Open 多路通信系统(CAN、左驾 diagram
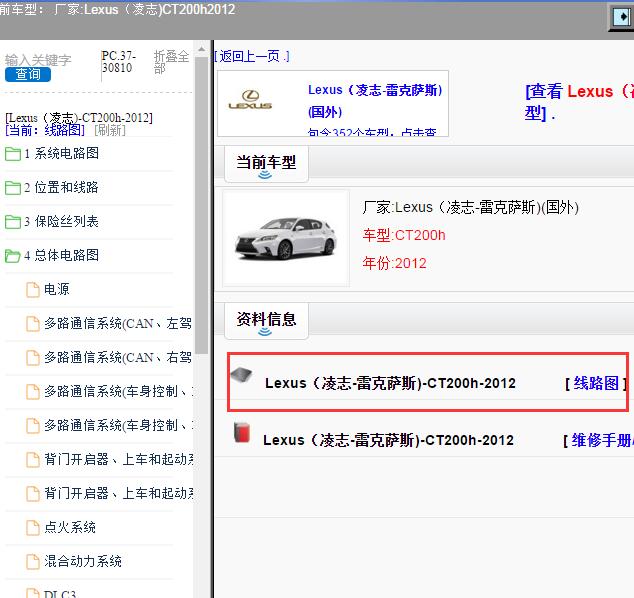634x598 pixels. [118, 323]
